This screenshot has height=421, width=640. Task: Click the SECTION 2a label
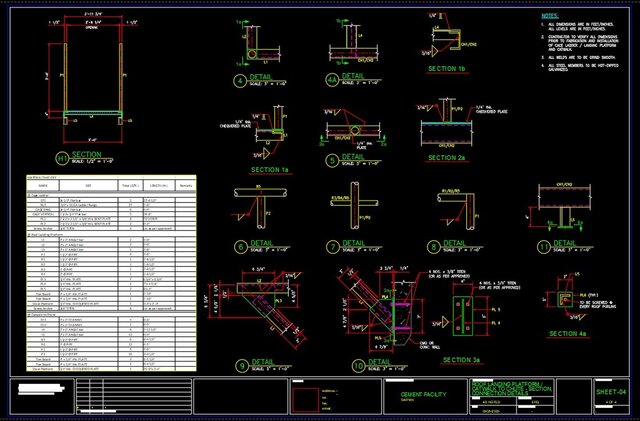447,157
